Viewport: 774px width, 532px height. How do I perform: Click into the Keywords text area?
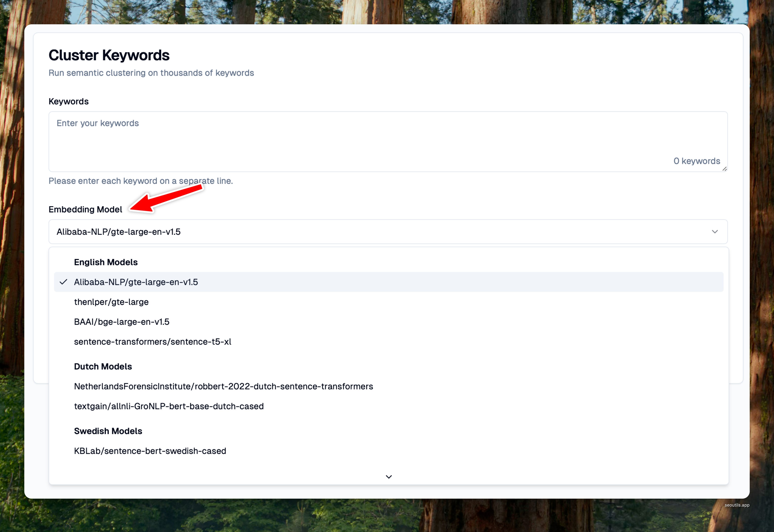[388, 142]
